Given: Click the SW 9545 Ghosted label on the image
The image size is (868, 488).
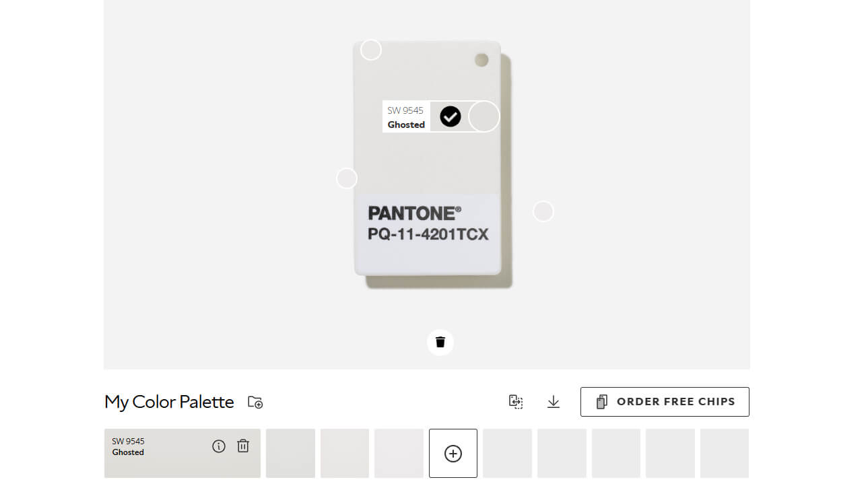Looking at the screenshot, I should [406, 117].
